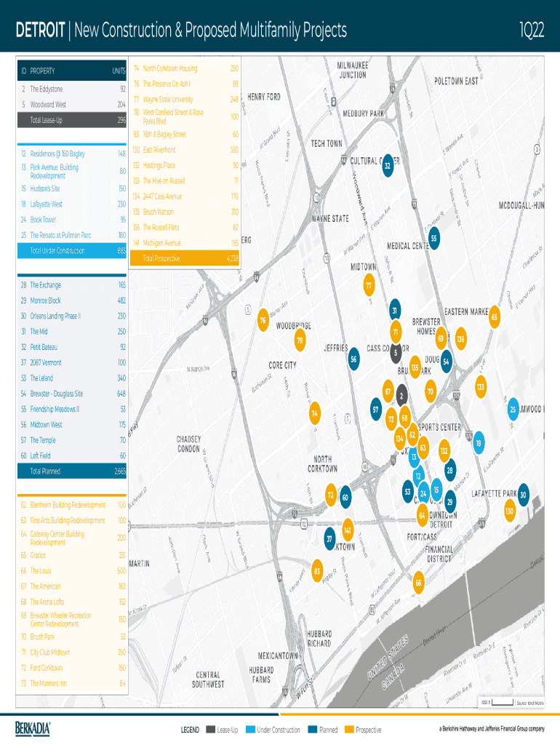
Task: Click the Total Prospective summary row
Action: pyautogui.click(x=184, y=258)
